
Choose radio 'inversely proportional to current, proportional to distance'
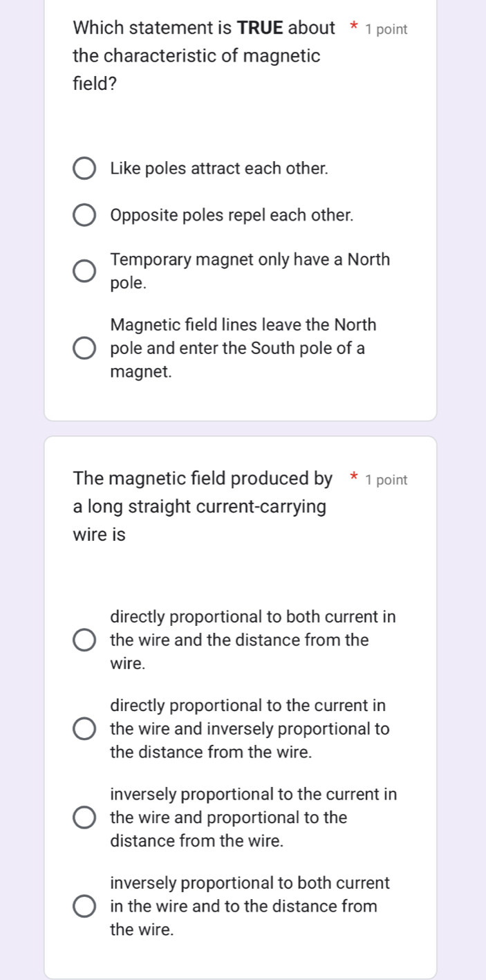[85, 817]
